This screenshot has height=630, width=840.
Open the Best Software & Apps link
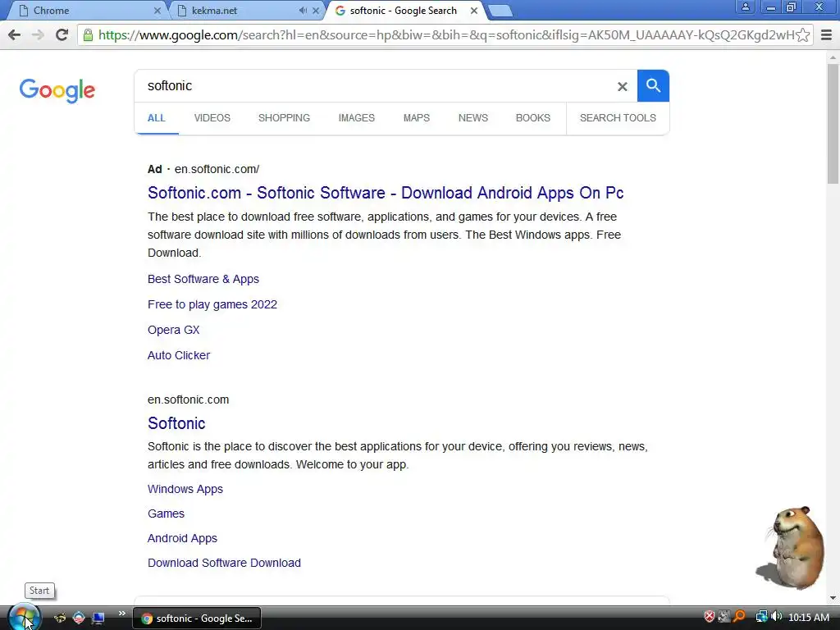pos(203,279)
